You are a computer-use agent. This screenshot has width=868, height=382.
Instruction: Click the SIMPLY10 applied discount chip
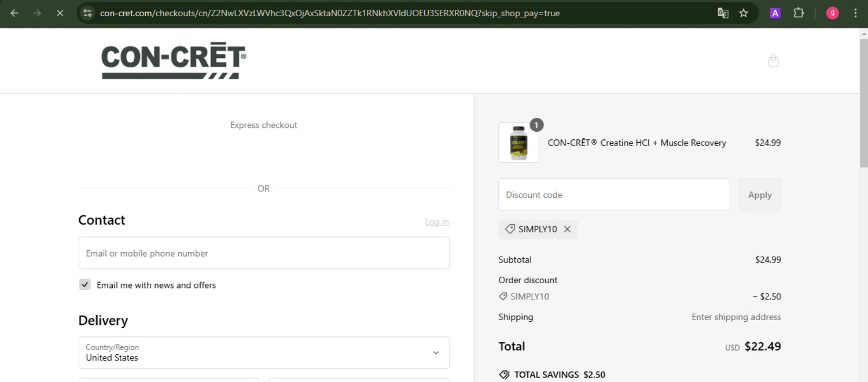[x=538, y=229]
